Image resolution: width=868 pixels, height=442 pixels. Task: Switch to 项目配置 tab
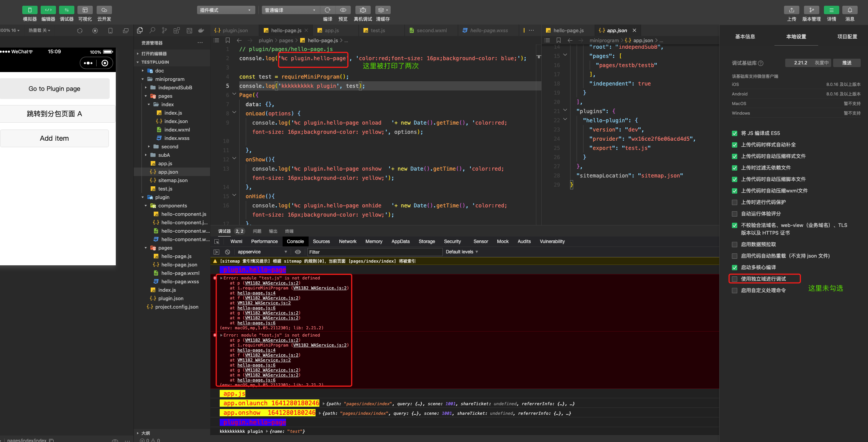coord(847,36)
